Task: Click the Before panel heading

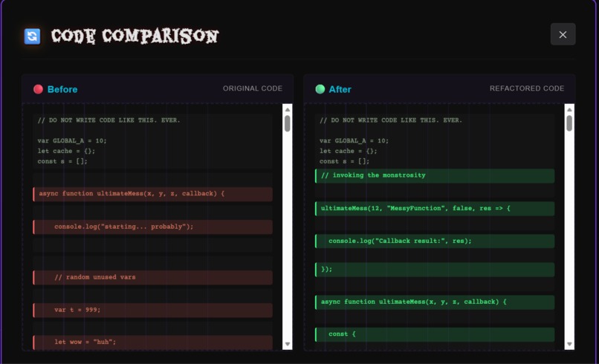Action: point(62,89)
